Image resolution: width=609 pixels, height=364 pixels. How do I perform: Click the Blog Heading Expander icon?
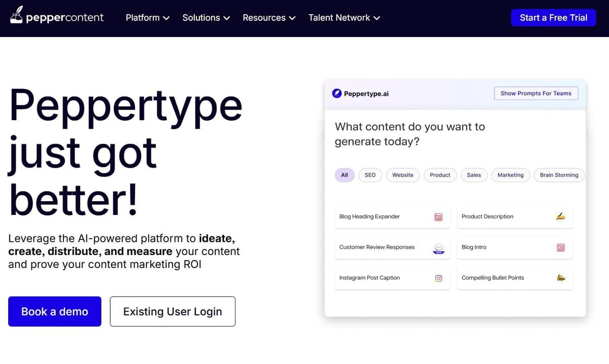(x=438, y=217)
